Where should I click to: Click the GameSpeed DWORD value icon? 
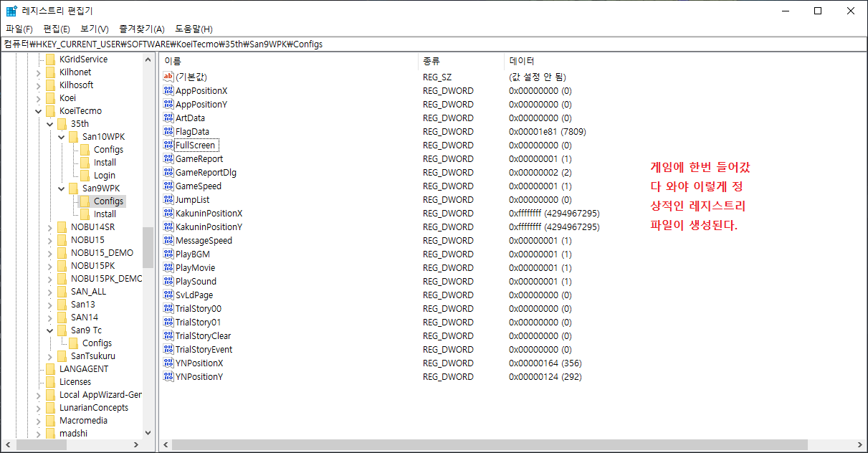168,186
